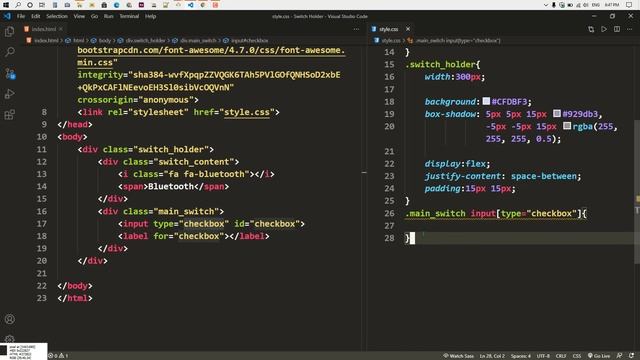The width and height of the screenshot is (640, 360).
Task: Follow the style.css href link on line 8
Action: click(x=247, y=112)
